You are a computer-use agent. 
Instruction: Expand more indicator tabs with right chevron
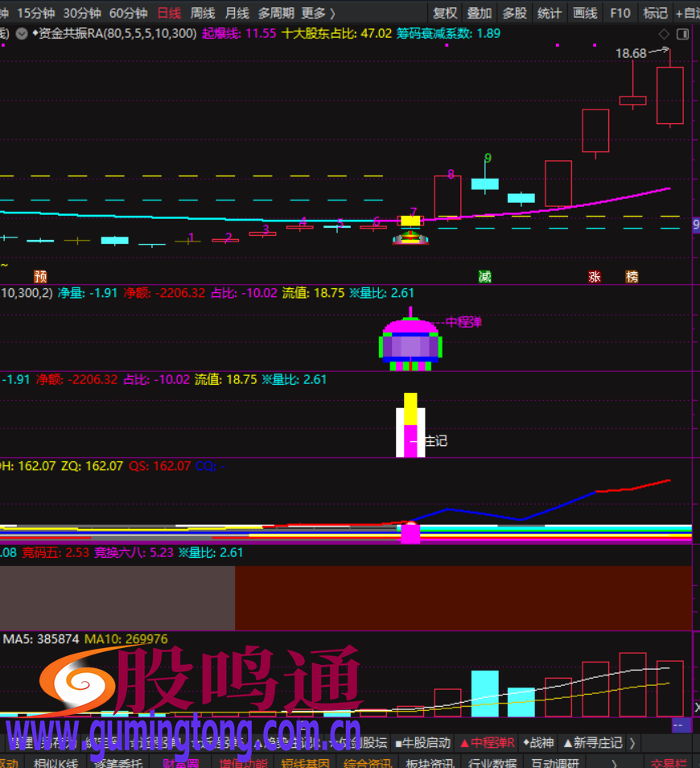tap(632, 742)
